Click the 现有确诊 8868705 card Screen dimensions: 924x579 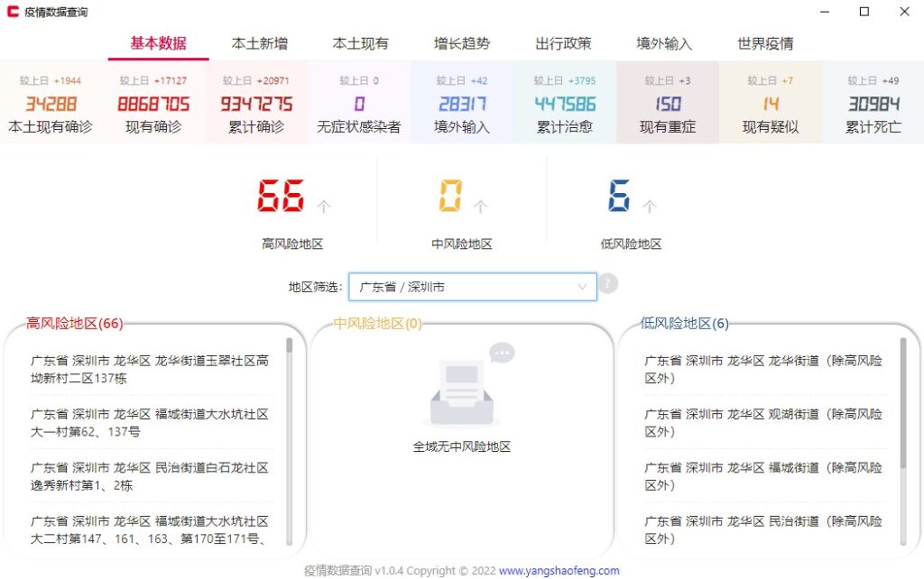point(153,103)
